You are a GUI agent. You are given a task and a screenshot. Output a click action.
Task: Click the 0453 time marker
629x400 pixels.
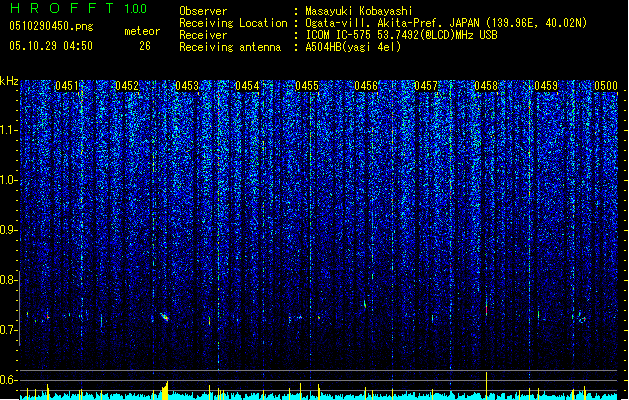(187, 86)
